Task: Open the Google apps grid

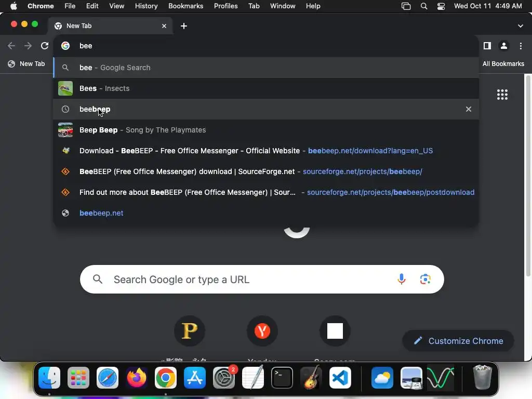Action: coord(502,95)
